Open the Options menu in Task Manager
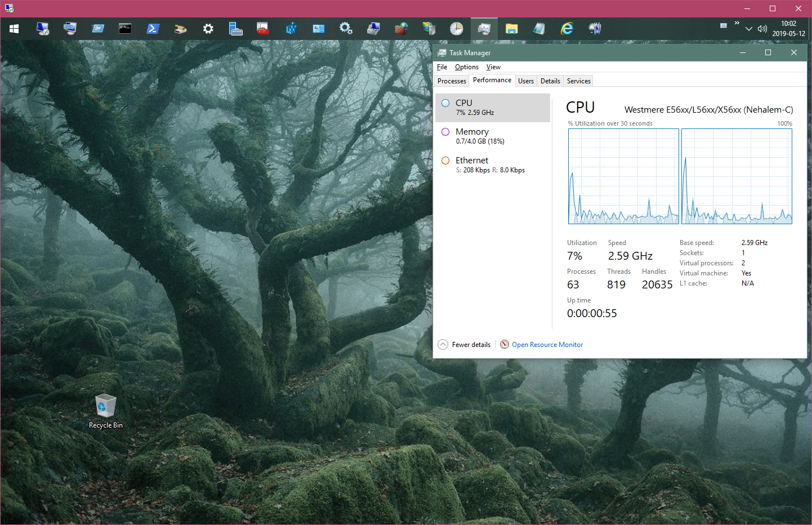This screenshot has width=812, height=525. (466, 66)
